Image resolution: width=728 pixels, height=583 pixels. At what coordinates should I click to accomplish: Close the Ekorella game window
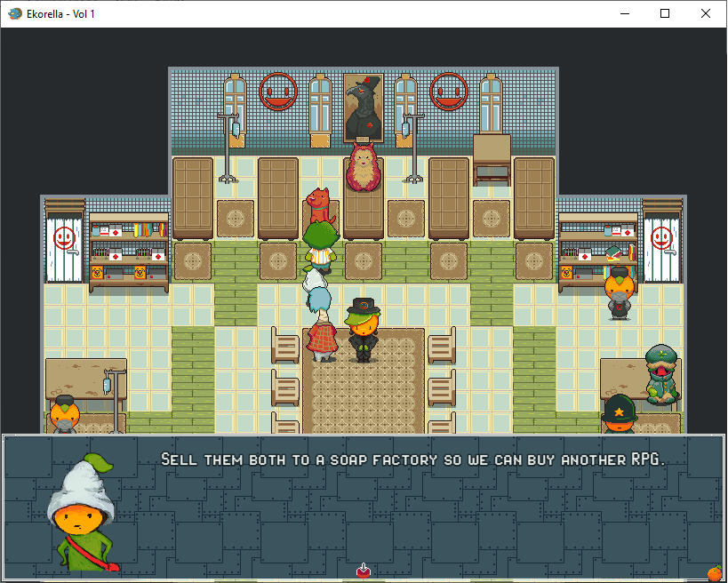point(706,13)
